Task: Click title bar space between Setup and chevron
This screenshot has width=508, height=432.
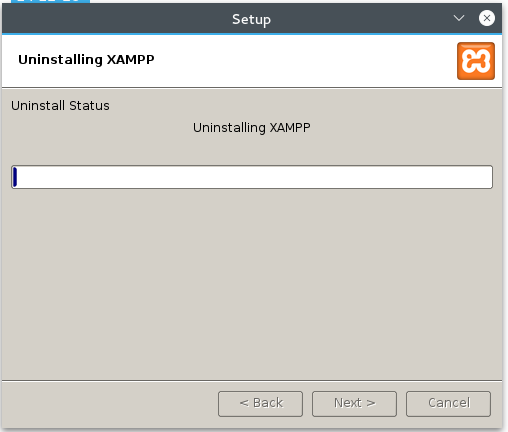Action: [x=362, y=19]
